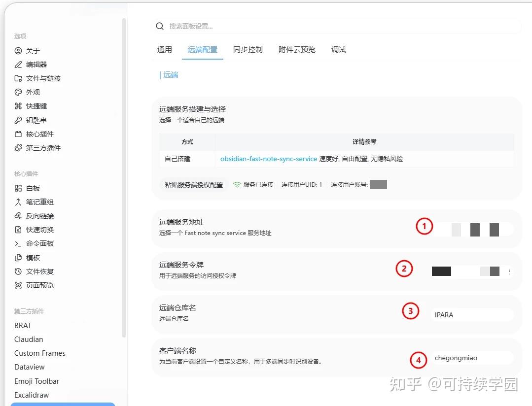This screenshot has width=532, height=406.
Task: Click the 命令面板 terminal icon
Action: pyautogui.click(x=18, y=243)
